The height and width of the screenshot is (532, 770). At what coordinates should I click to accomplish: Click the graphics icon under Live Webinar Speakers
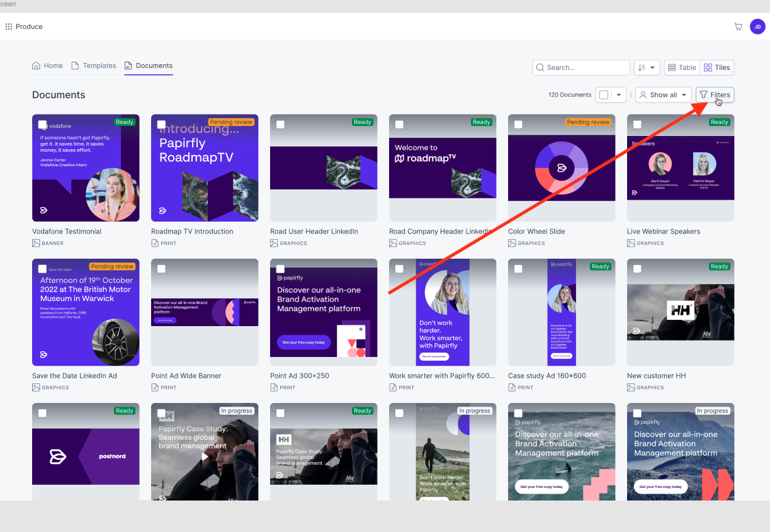click(631, 243)
